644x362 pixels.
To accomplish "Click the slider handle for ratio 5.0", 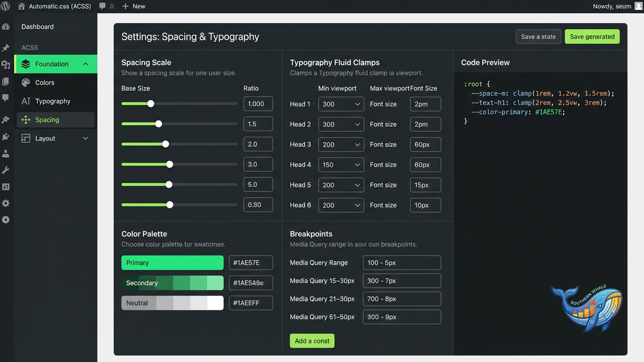I will coord(169,184).
